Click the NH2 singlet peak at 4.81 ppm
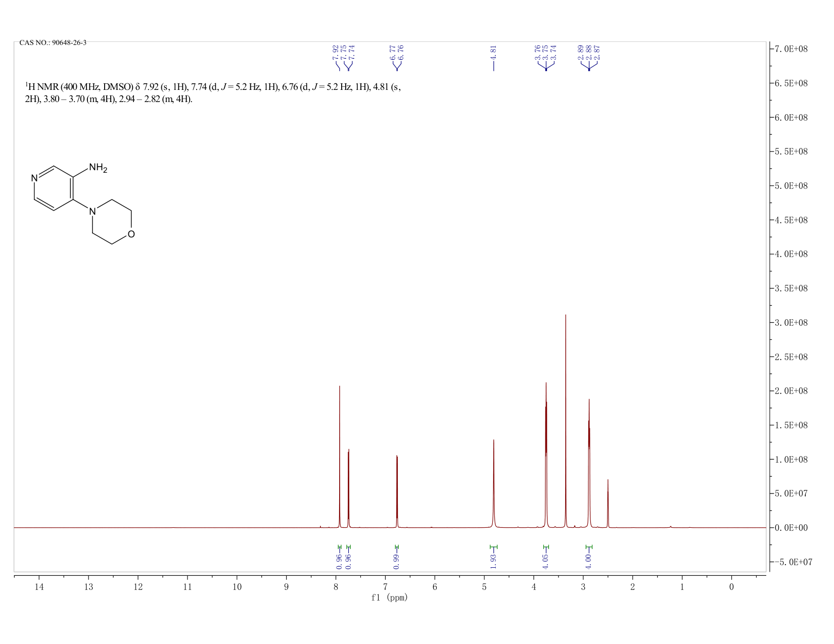The height and width of the screenshot is (644, 834). tap(494, 483)
